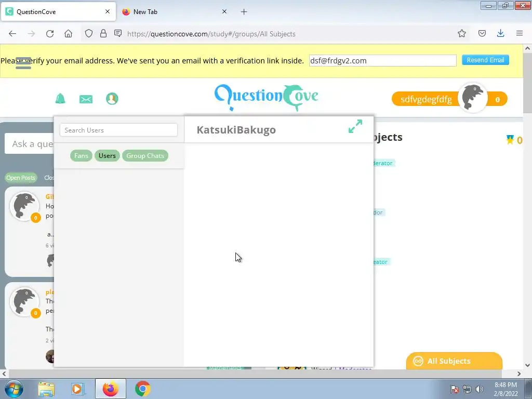
Task: Click the volume speaker tray icon
Action: [480, 389]
